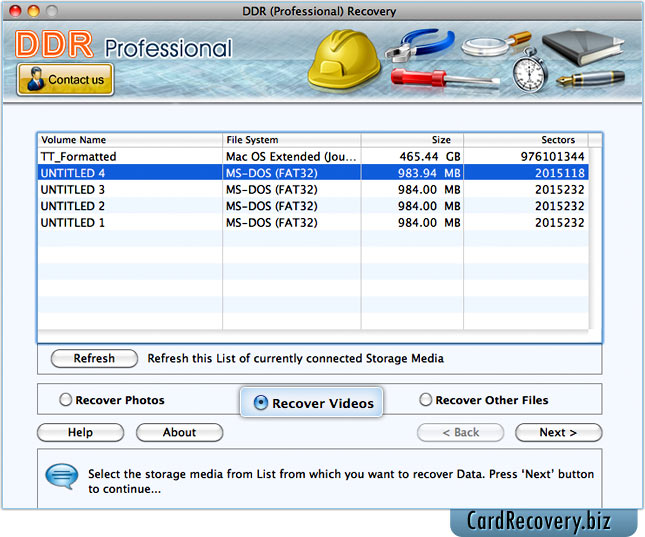Viewport: 645px width, 537px height.
Task: Click the yellow hard hat icon
Action: 345,59
